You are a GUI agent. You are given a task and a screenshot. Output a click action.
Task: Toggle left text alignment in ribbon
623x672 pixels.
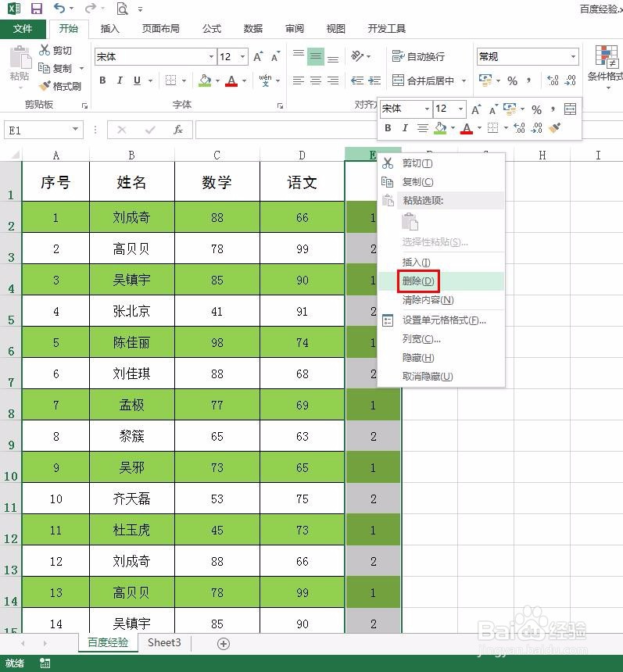tap(299, 80)
